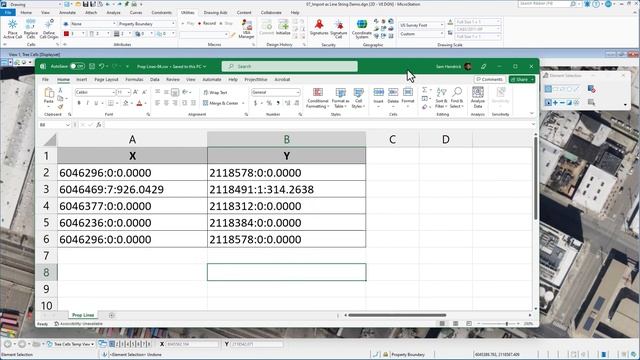Viewport: 640px width, 360px height.
Task: Click MicroStation File button
Action: point(8,13)
